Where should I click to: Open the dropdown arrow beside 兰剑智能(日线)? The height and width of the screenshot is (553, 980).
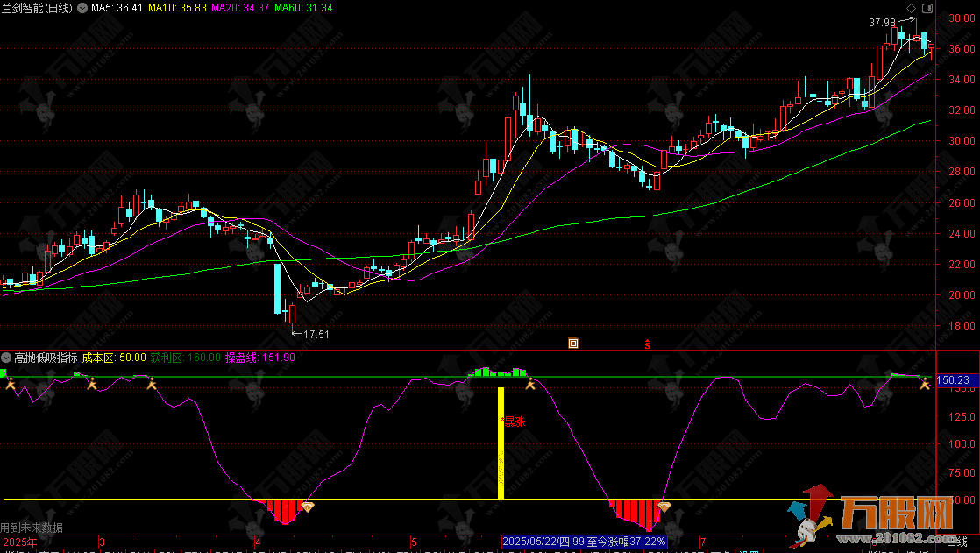tap(82, 7)
